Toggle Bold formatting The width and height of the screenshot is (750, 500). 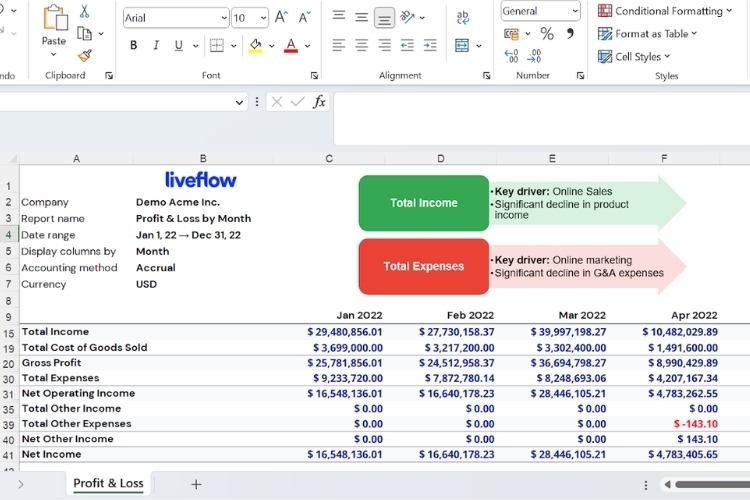(133, 45)
